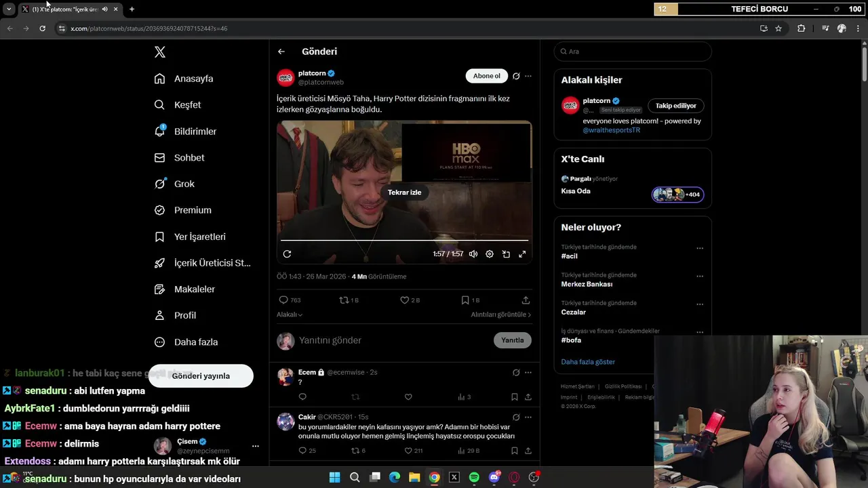The width and height of the screenshot is (868, 488).
Task: Mute tab audio speaker icon
Action: [104, 9]
